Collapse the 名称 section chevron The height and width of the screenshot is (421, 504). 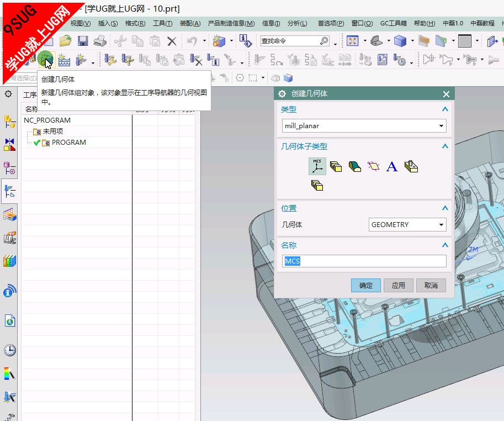[445, 245]
